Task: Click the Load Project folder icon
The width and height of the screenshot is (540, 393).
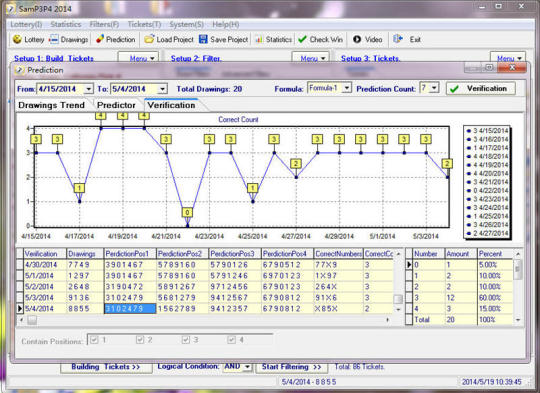Action: pos(149,39)
